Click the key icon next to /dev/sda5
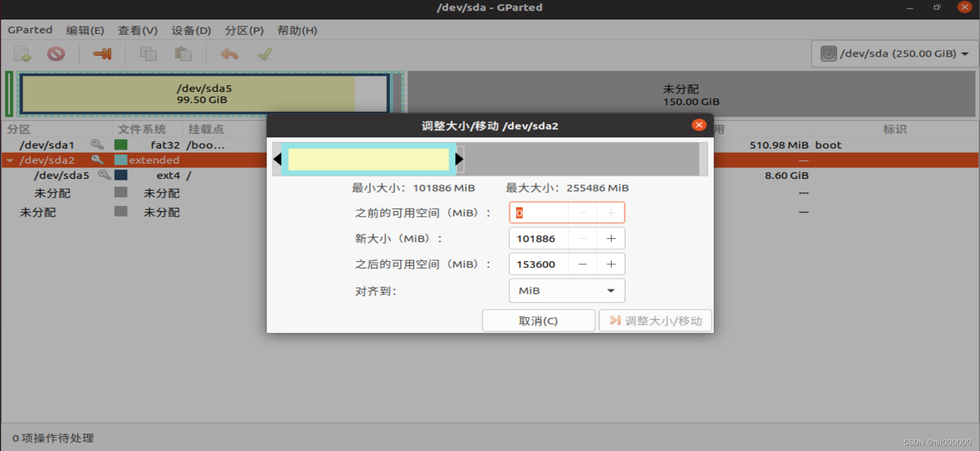Screen dimensions: 980x451 coord(104,174)
